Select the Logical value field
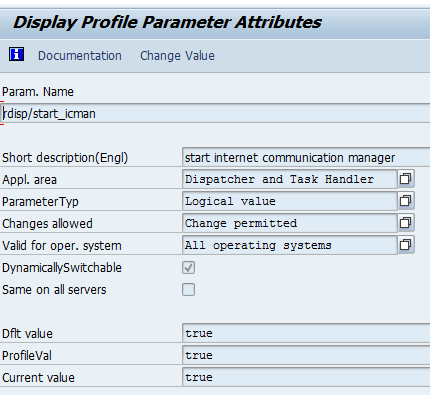Image resolution: width=433 pixels, height=395 pixels. [290, 201]
